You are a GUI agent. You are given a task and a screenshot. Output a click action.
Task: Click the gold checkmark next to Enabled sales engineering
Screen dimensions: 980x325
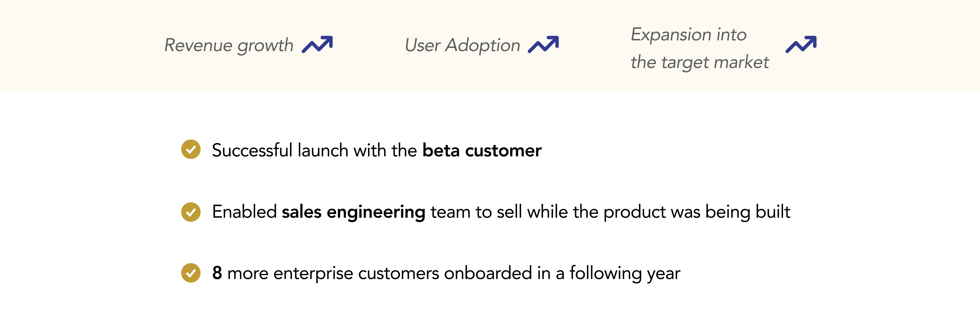pyautogui.click(x=191, y=212)
